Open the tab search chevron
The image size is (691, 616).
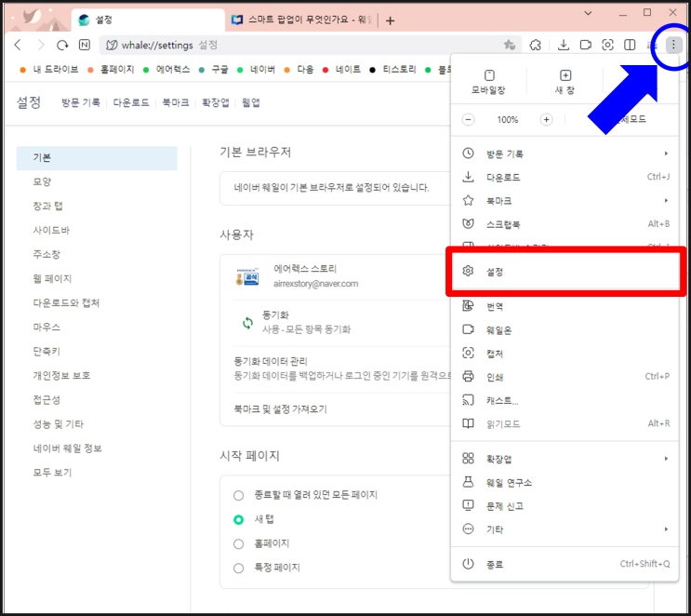(x=588, y=13)
